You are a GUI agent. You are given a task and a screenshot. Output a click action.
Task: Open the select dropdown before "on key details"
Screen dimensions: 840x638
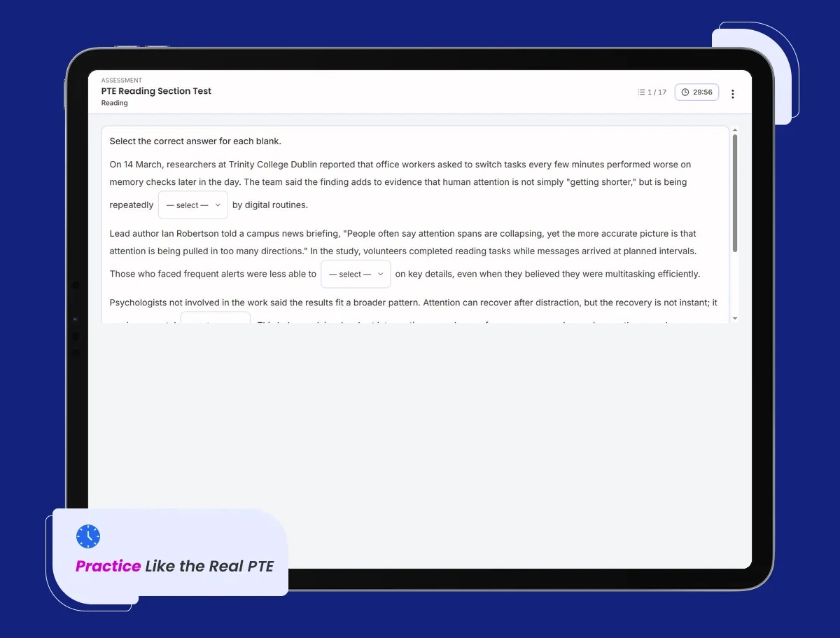[356, 274]
